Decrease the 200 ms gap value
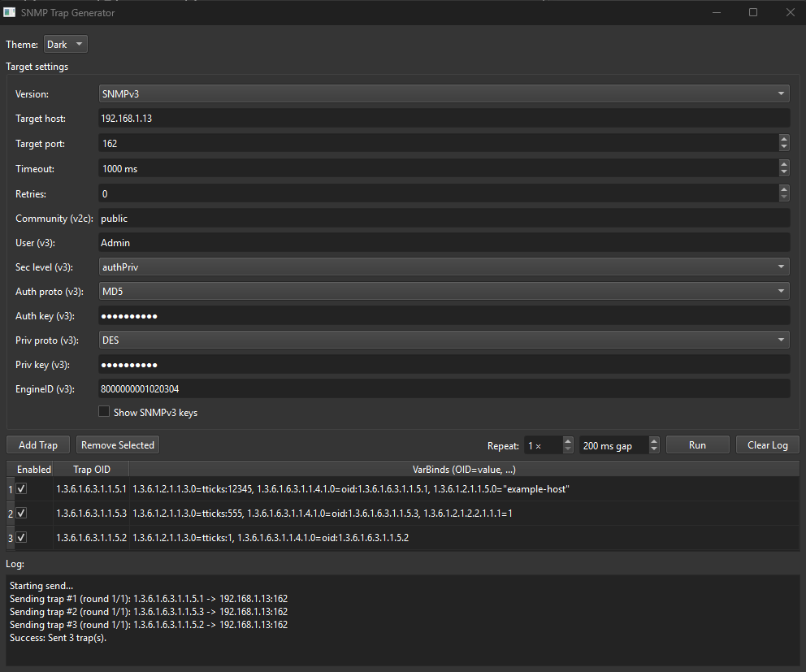This screenshot has width=806, height=672. click(654, 449)
